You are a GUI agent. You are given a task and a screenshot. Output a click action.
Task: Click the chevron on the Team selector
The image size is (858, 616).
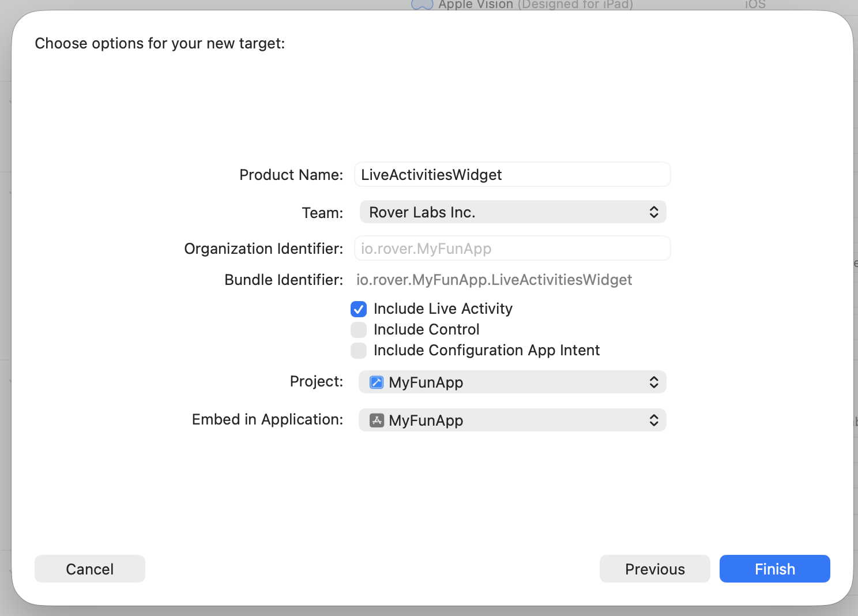654,212
